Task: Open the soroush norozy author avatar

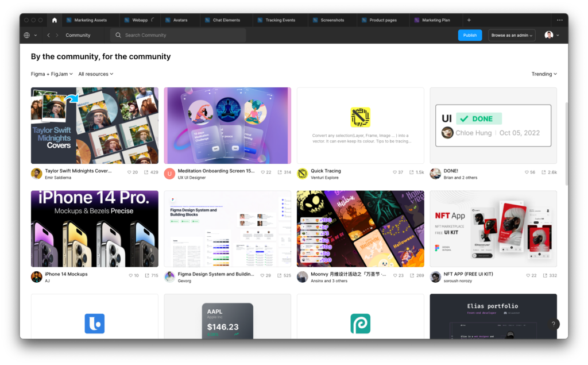Action: (x=435, y=277)
